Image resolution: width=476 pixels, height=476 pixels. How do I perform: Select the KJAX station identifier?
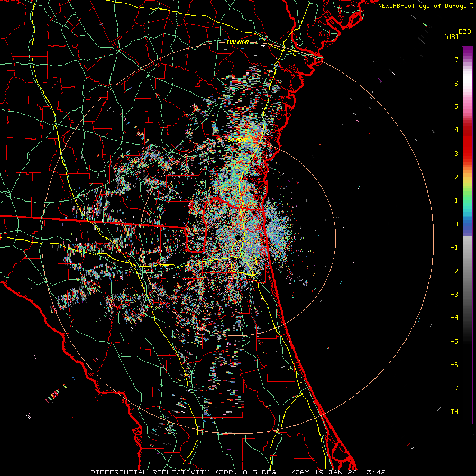(x=300, y=472)
